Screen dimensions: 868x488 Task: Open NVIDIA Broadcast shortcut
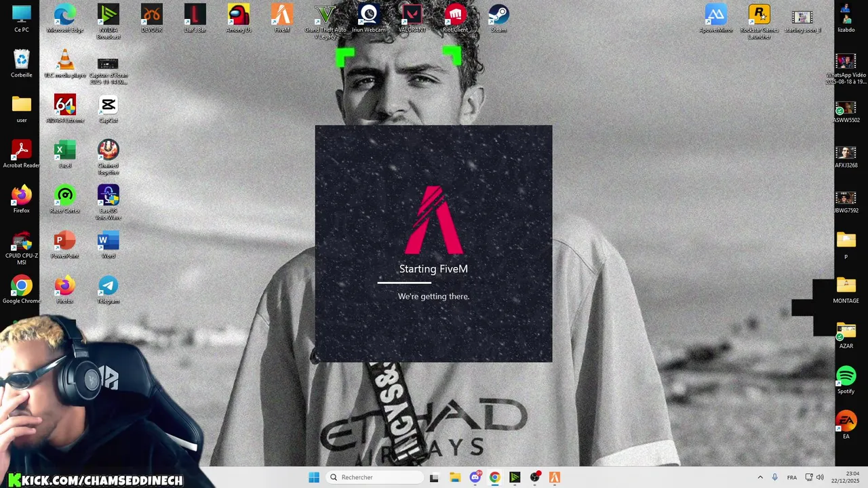(x=108, y=22)
